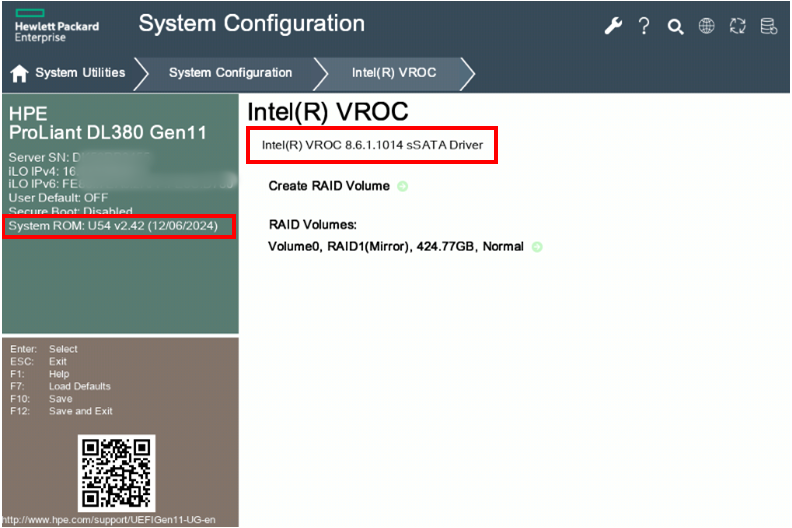The image size is (792, 528).
Task: Open the magnifier search icon
Action: pyautogui.click(x=675, y=26)
